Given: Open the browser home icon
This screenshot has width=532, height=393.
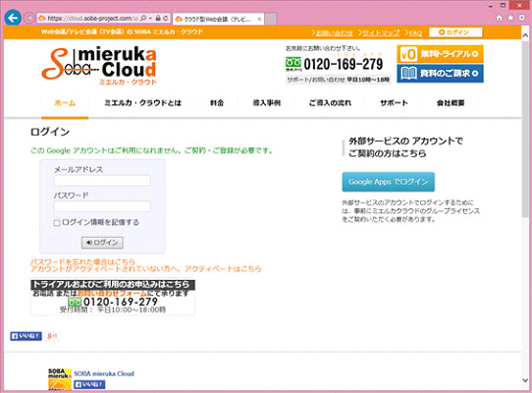Looking at the screenshot, I should pyautogui.click(x=499, y=18).
